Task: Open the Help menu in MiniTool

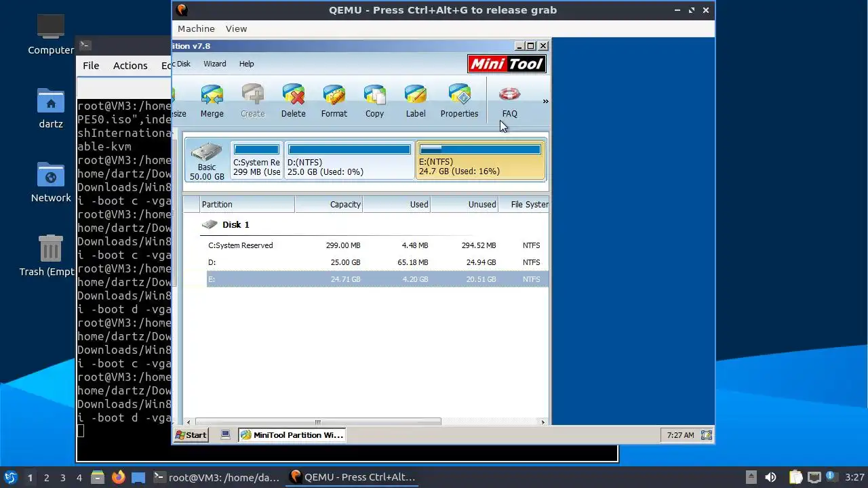Action: coord(246,64)
